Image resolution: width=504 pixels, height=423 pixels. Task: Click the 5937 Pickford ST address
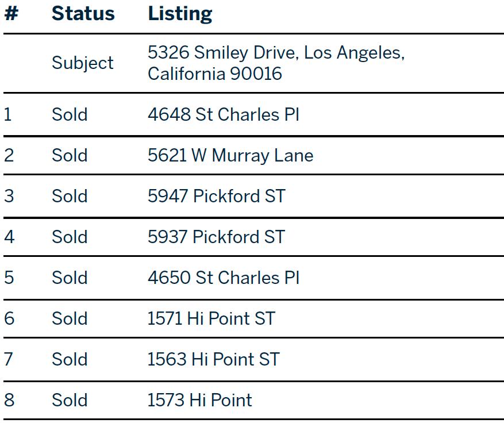click(216, 237)
